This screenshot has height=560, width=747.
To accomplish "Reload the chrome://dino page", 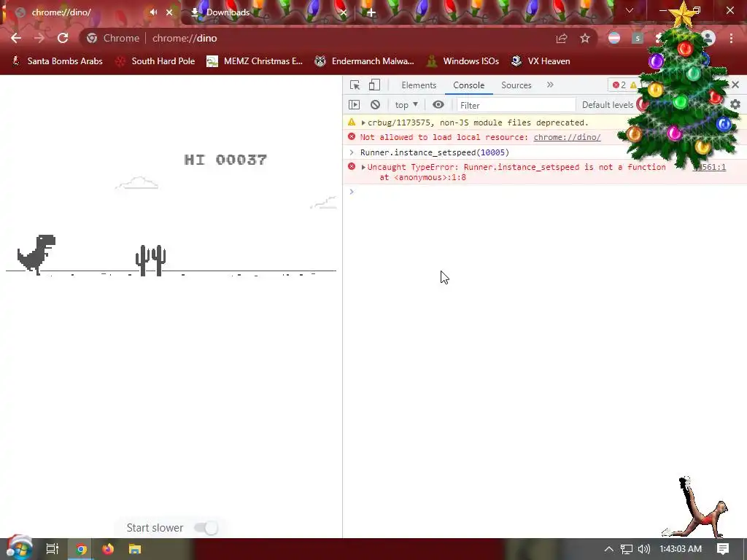I will pyautogui.click(x=63, y=38).
